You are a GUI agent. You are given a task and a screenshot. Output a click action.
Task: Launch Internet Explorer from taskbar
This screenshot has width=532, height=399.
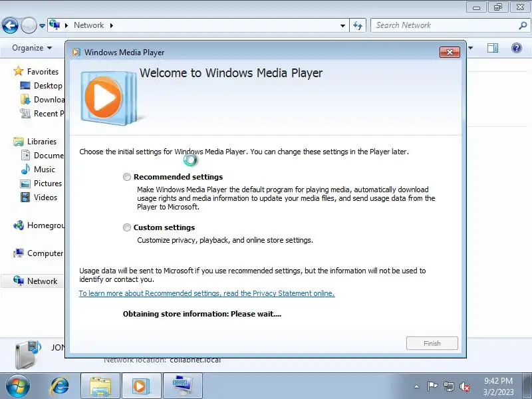point(60,386)
